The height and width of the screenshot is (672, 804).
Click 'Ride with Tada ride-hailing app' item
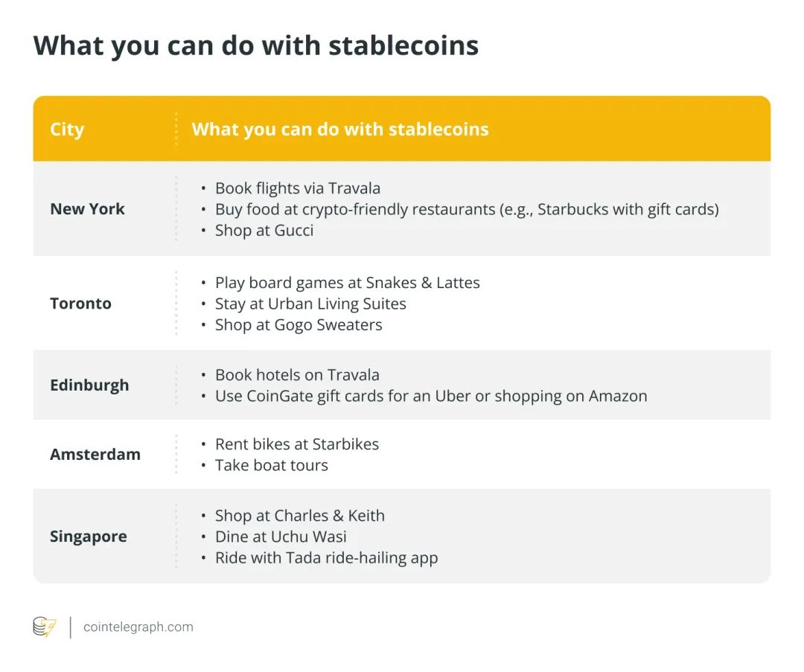coord(326,557)
